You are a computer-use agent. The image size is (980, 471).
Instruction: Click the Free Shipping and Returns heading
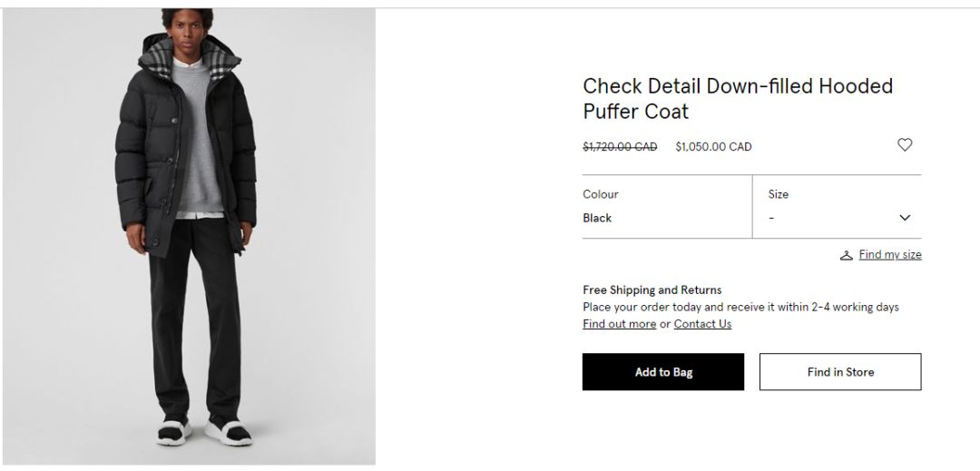[652, 289]
